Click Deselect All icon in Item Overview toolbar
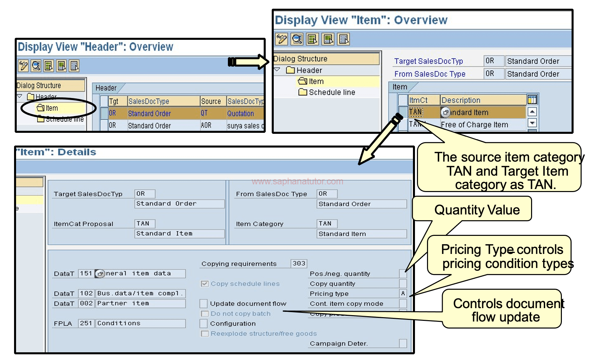The height and width of the screenshot is (364, 595). tap(344, 39)
